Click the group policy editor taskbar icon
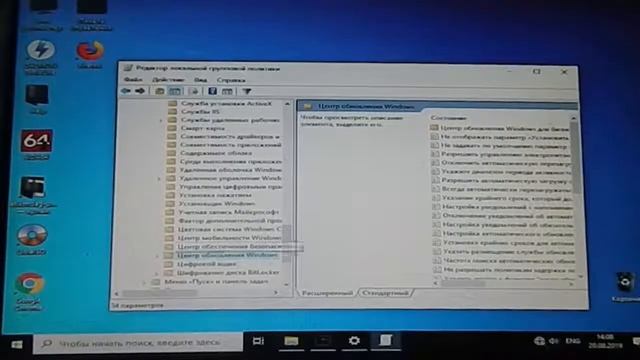This screenshot has height=360, width=640. (385, 340)
